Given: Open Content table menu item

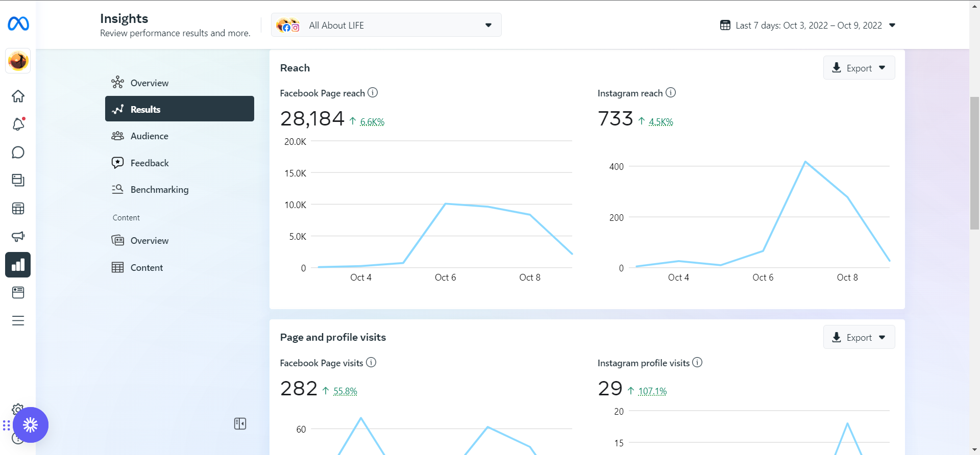Looking at the screenshot, I should (x=180, y=267).
